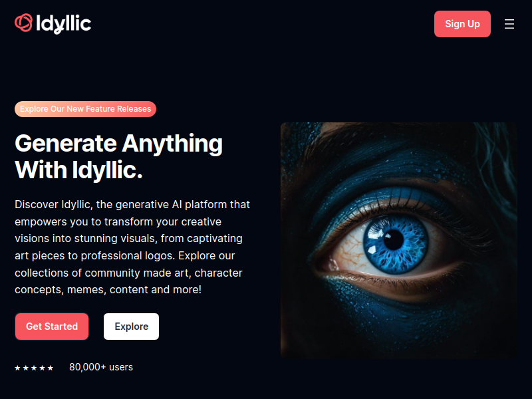Image resolution: width=532 pixels, height=399 pixels.
Task: Click the blue iris in the hero image
Action: click(x=395, y=243)
